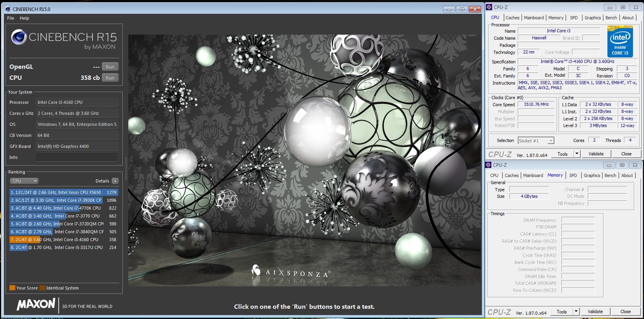Open the File menu in Cinebench
644x319 pixels.
click(x=11, y=18)
